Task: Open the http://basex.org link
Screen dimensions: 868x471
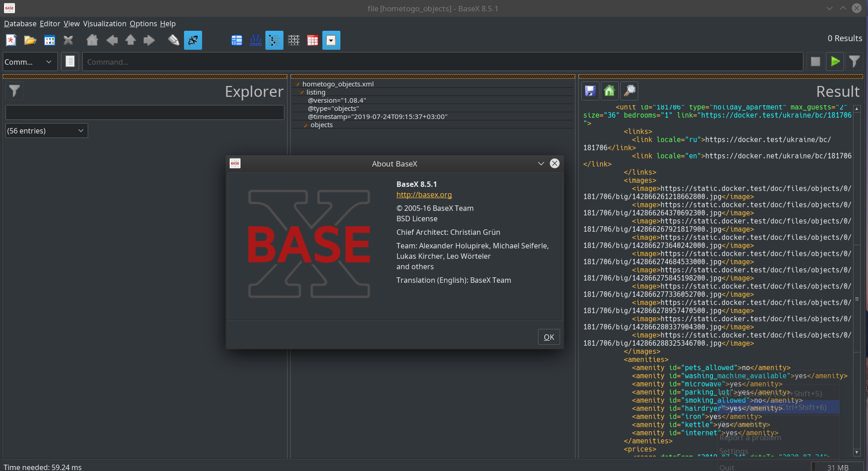Action: [x=424, y=195]
